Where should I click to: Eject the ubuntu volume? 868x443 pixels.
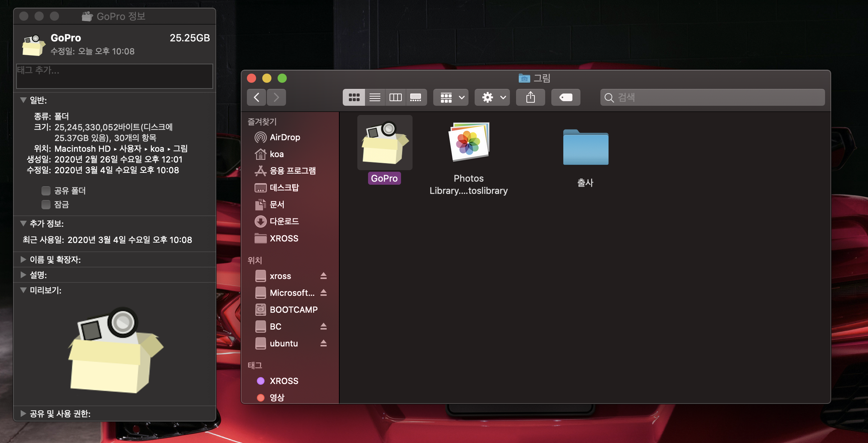(323, 343)
